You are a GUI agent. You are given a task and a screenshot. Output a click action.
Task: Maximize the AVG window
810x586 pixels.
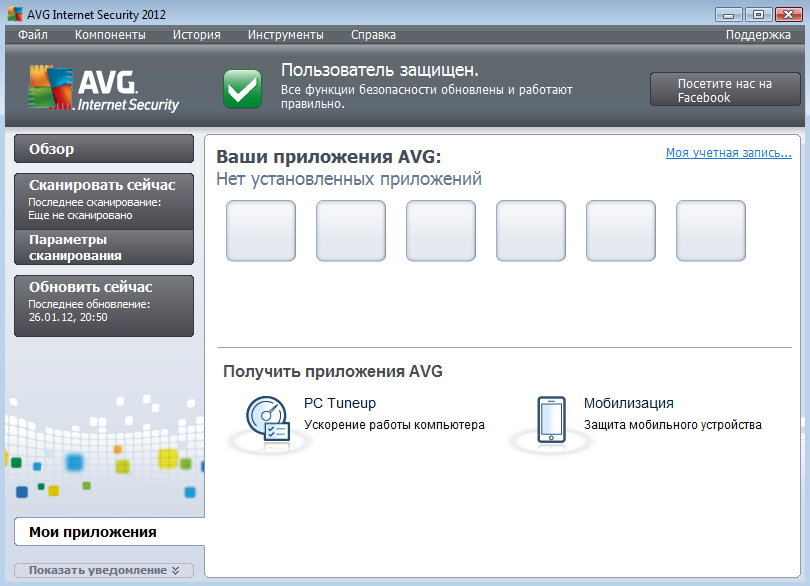758,14
